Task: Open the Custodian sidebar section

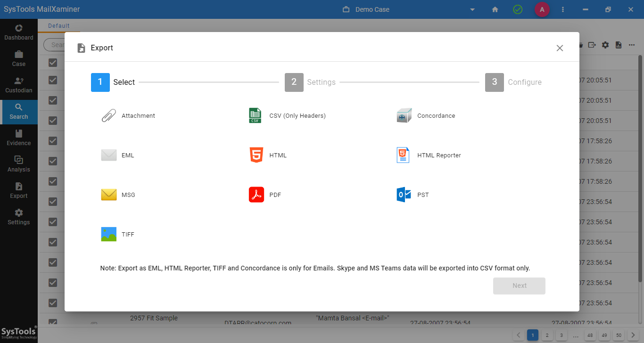Action: click(19, 85)
